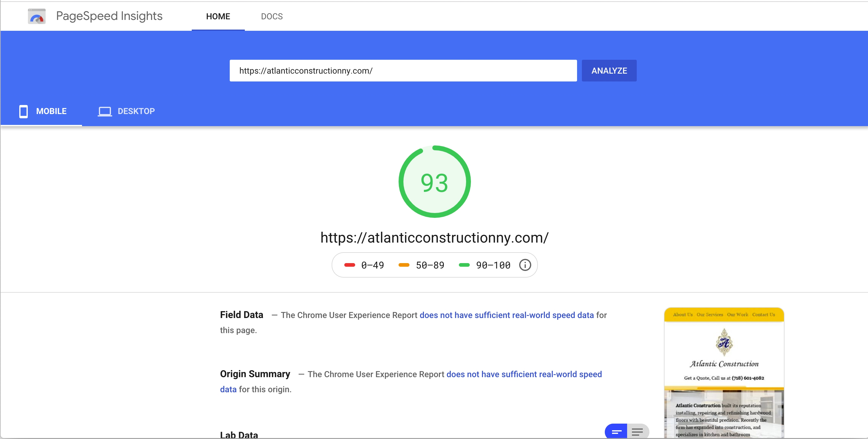Open the HOME tab
Screen dimensions: 868x439
point(218,16)
